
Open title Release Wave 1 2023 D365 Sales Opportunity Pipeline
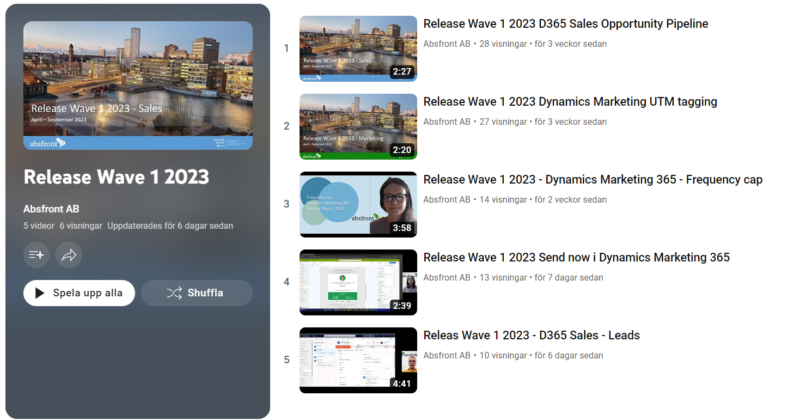(x=566, y=24)
